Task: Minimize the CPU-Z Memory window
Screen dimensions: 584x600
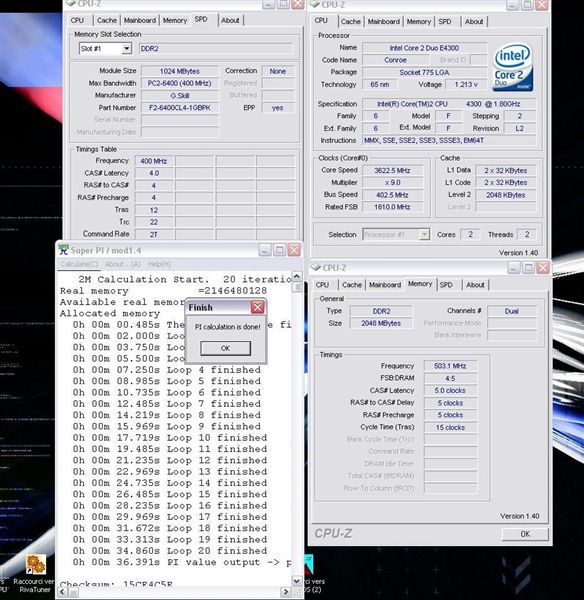Action: click(x=514, y=267)
